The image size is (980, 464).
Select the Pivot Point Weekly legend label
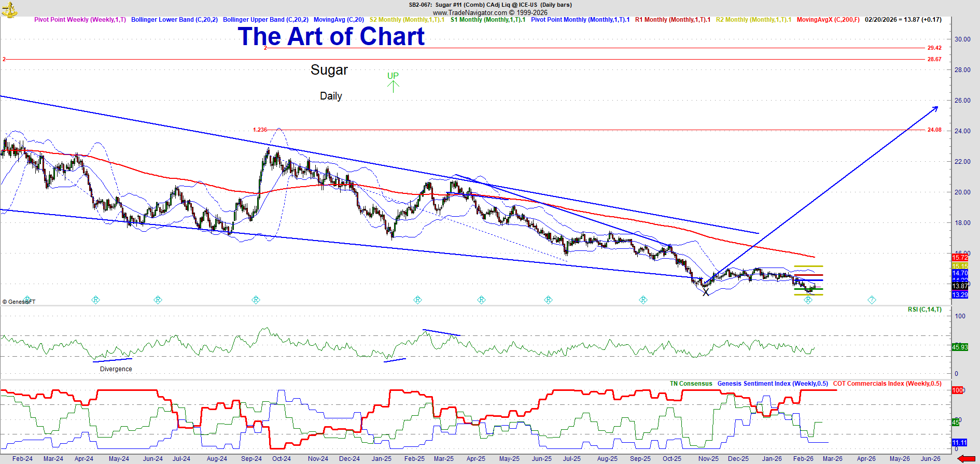tap(80, 20)
